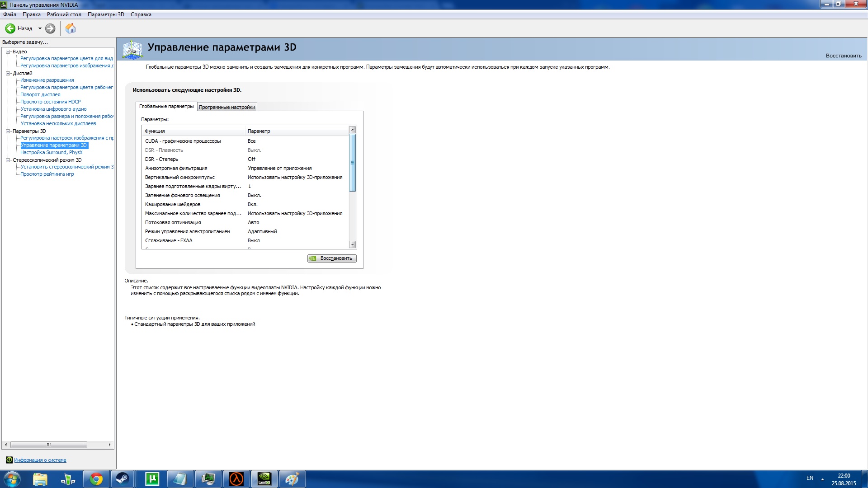Open the Параметры 3D menu

pyautogui.click(x=106, y=14)
